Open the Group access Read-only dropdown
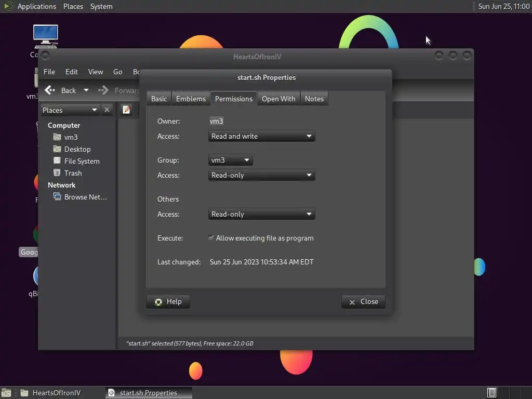 point(262,176)
